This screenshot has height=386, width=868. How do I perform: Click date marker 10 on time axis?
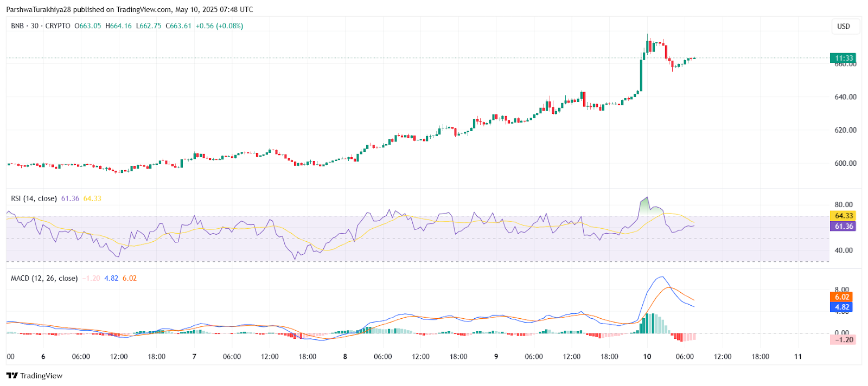(x=647, y=357)
